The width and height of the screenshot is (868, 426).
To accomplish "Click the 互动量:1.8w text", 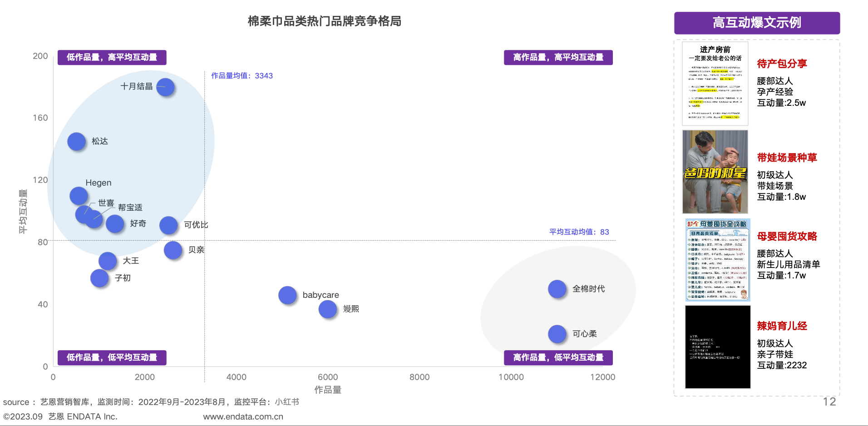I will click(x=781, y=197).
